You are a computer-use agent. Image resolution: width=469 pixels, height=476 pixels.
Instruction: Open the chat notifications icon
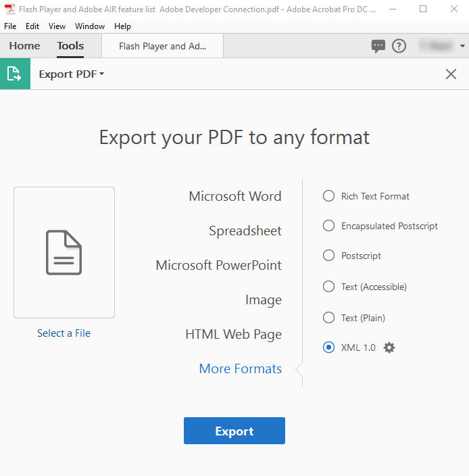click(x=378, y=46)
